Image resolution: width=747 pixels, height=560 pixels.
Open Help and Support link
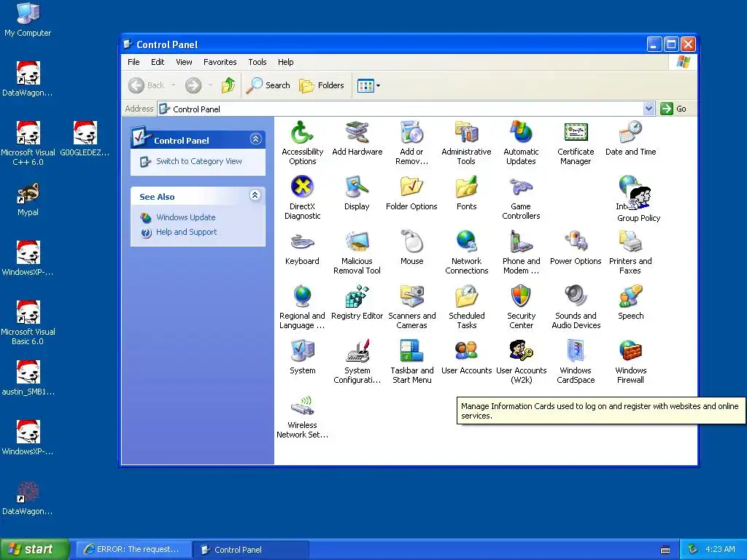(x=186, y=233)
